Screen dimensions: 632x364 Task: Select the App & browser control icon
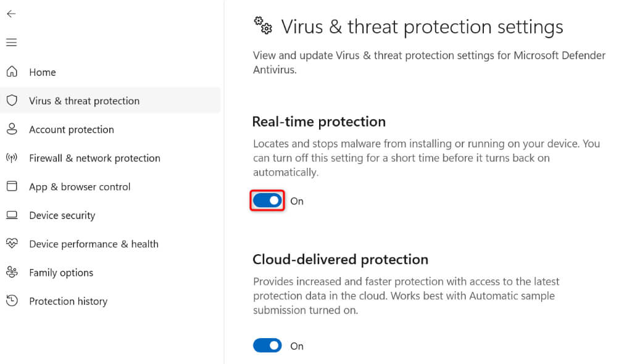pos(14,186)
